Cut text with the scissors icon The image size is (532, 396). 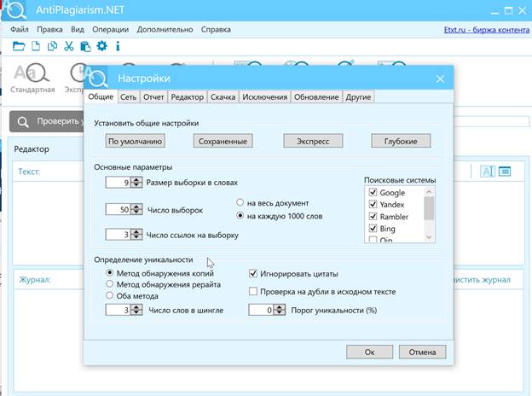pos(69,46)
